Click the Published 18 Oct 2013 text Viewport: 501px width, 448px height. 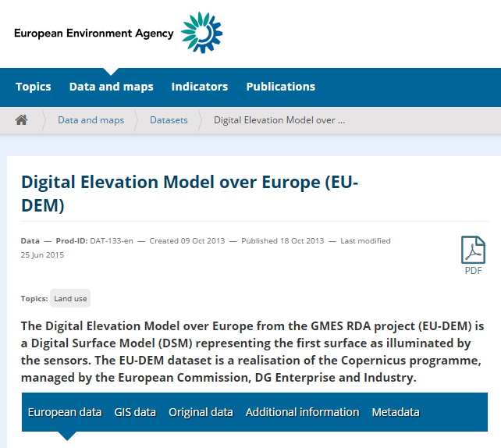[282, 241]
